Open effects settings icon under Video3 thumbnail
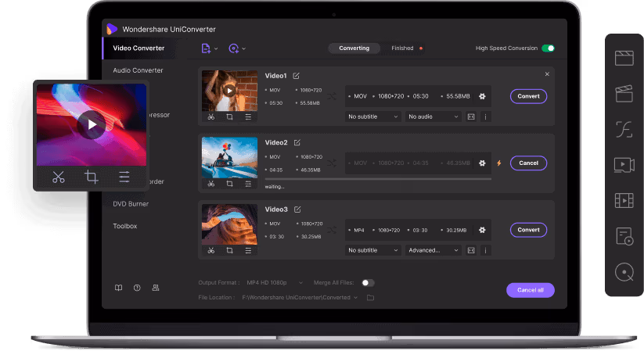Image resolution: width=644 pixels, height=351 pixels. coord(248,250)
